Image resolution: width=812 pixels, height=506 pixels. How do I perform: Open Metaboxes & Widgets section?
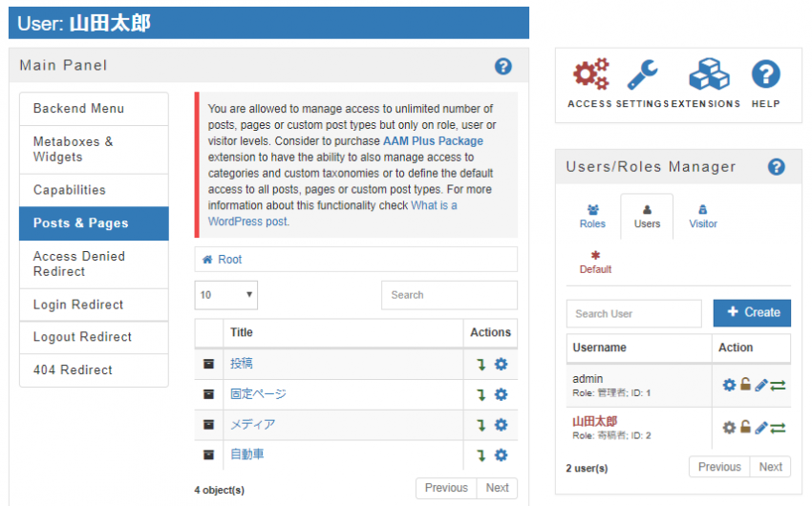coord(94,150)
